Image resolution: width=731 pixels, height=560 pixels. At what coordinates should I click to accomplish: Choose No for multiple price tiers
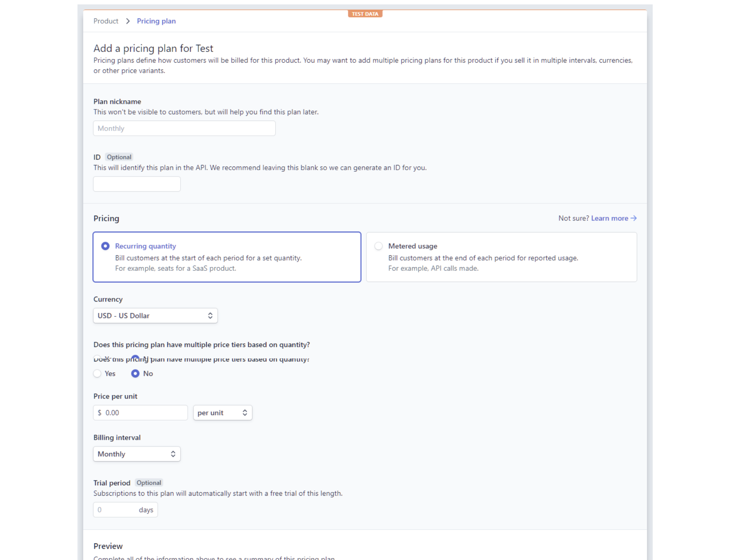click(x=135, y=373)
